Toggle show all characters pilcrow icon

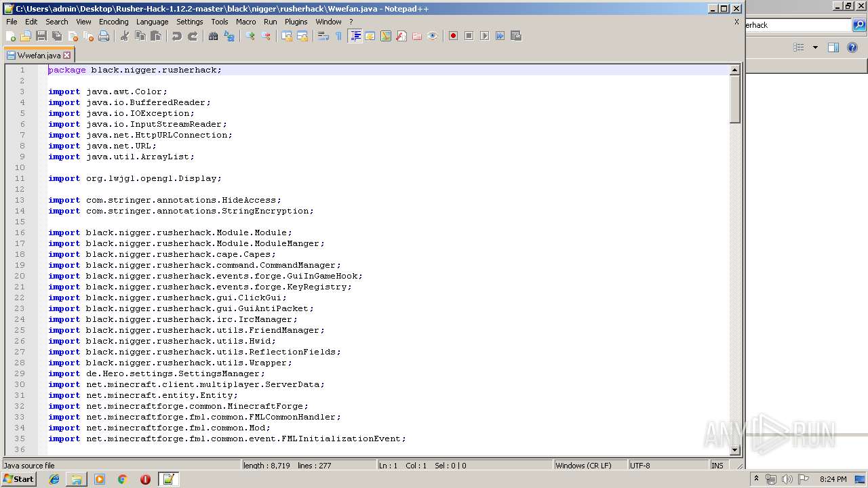coord(339,36)
